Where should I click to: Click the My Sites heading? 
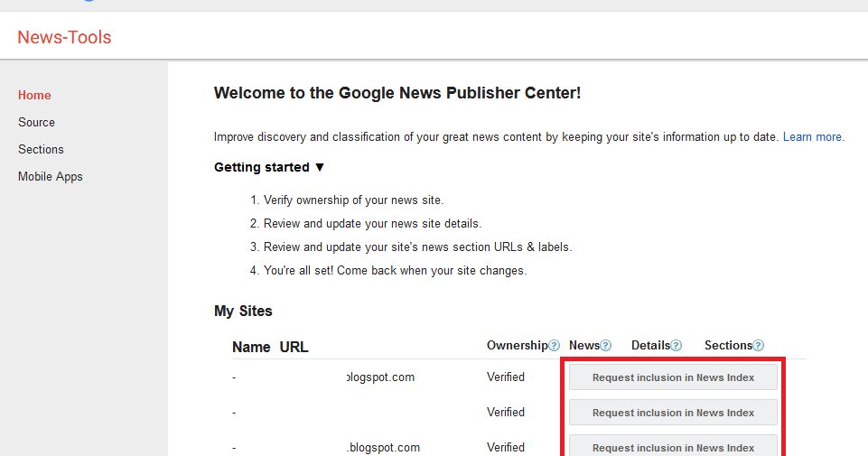click(x=243, y=311)
